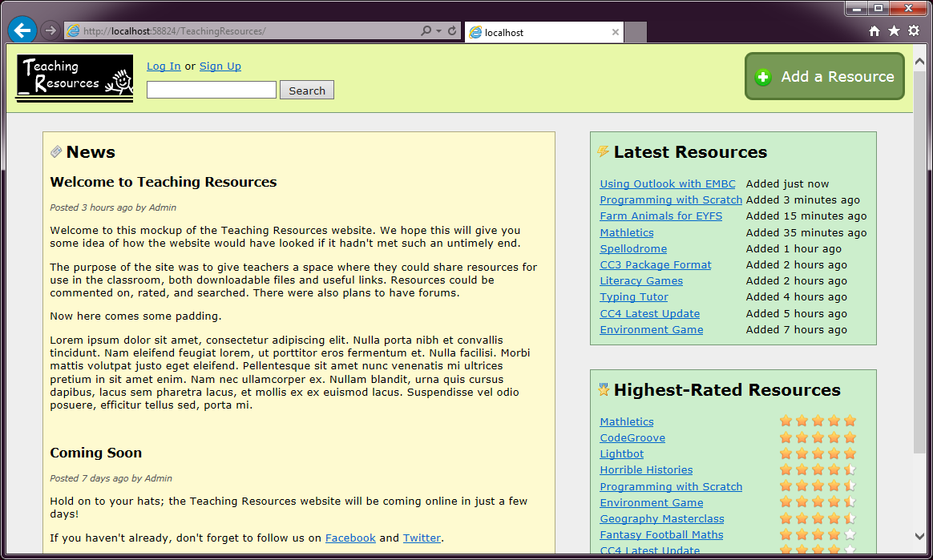Open Programming with Scratch in Latest Resources
This screenshot has width=933, height=560.
click(x=671, y=199)
